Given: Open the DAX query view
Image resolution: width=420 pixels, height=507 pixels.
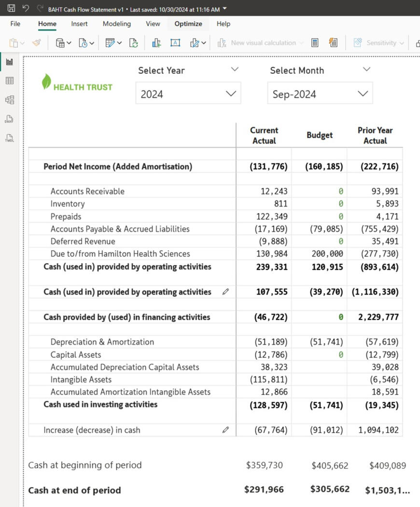Looking at the screenshot, I should [x=9, y=119].
